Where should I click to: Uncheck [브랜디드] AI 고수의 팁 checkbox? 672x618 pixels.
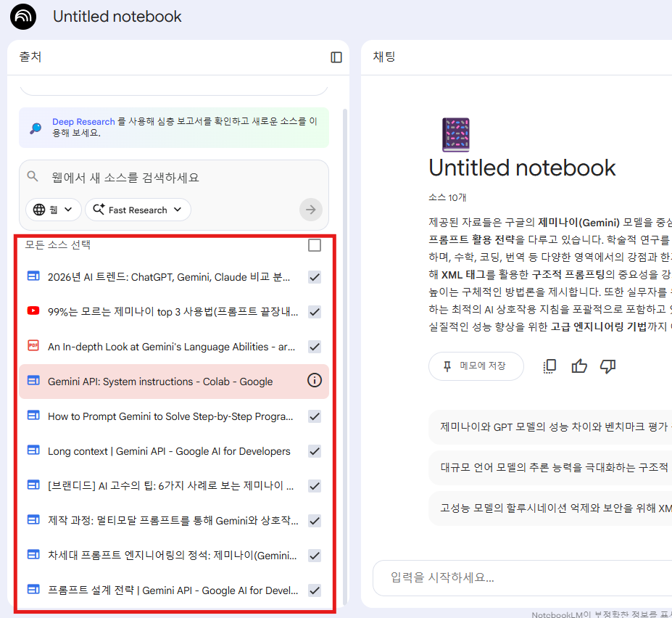pyautogui.click(x=315, y=486)
